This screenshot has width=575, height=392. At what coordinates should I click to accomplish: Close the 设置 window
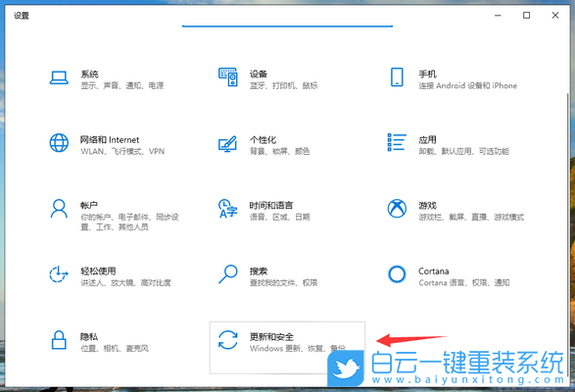555,15
